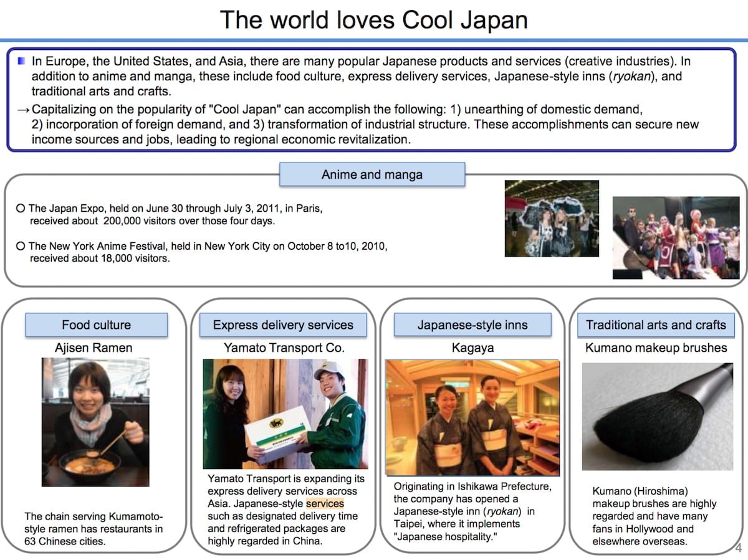748x560 pixels.
Task: Click the slide title "The world loves Cool Japan"
Action: tap(373, 19)
